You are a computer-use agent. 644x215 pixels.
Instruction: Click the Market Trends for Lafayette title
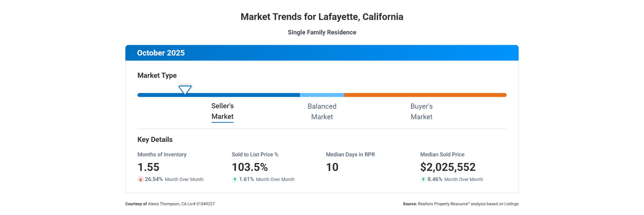[322, 17]
